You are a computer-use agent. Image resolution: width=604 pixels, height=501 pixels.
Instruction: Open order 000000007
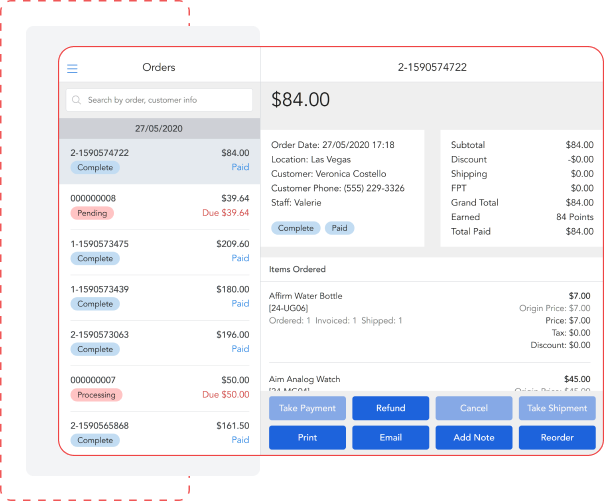click(159, 388)
